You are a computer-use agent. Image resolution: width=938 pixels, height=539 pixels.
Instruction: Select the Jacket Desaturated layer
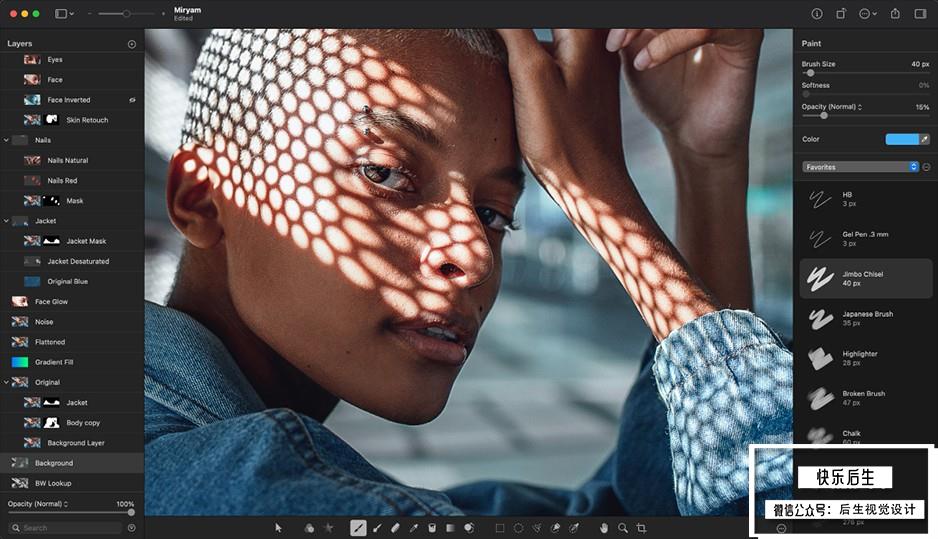(72, 261)
